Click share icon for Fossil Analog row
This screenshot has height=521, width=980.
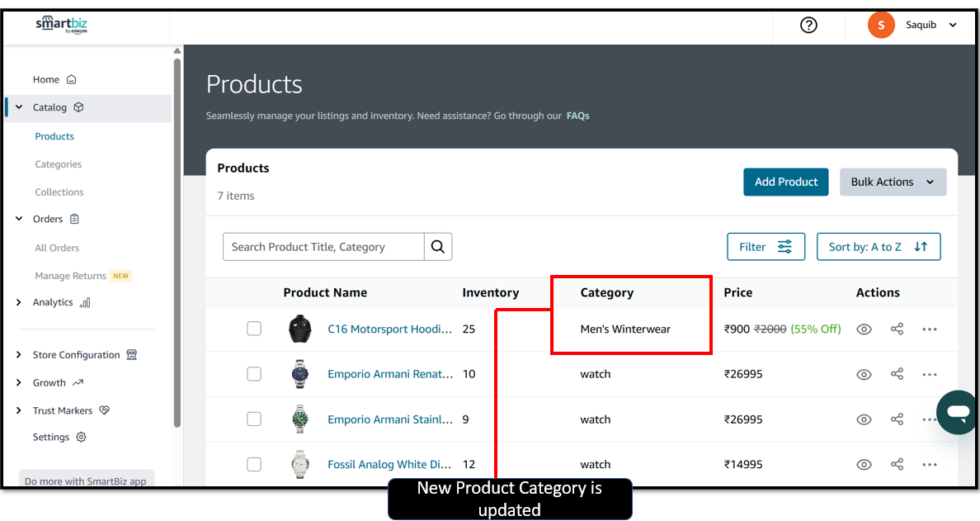(897, 464)
